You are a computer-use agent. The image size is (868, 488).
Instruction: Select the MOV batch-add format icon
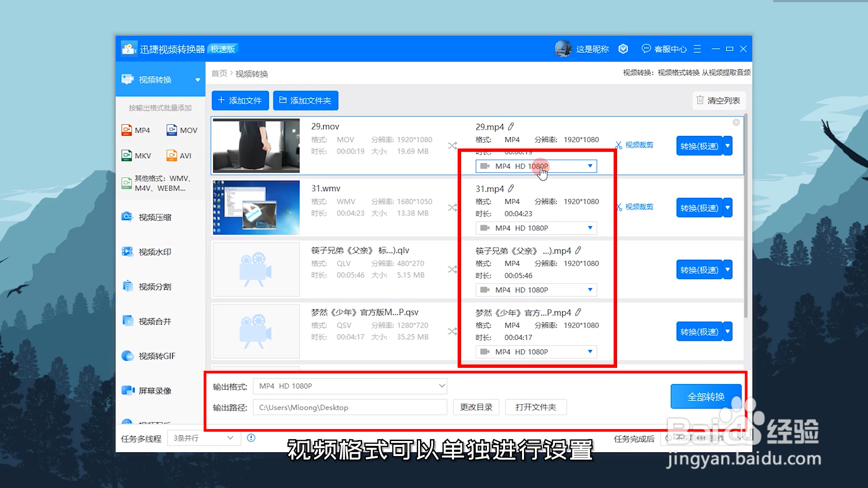(x=172, y=130)
